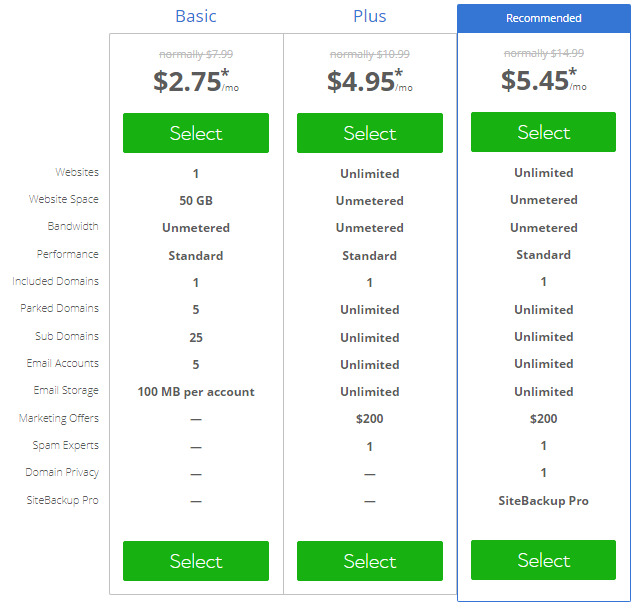Viewport: 639px width, 606px height.
Task: Click the $2.75 per month price
Action: (x=192, y=81)
